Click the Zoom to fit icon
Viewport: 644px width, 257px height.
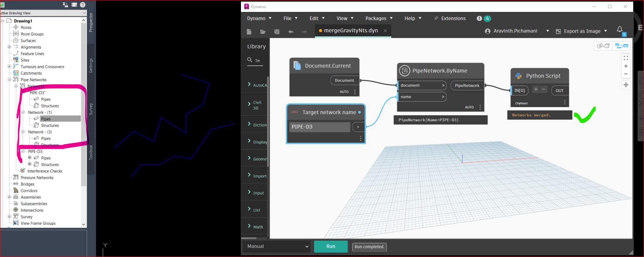[x=626, y=58]
